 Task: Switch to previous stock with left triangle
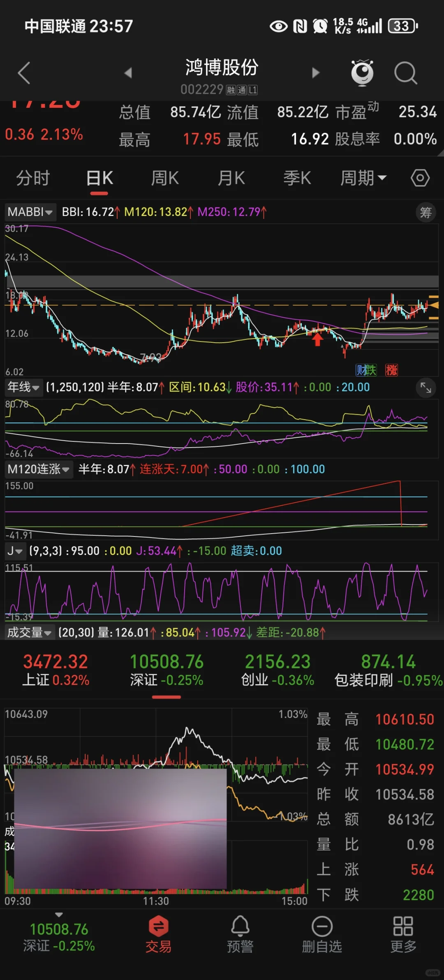tap(128, 73)
